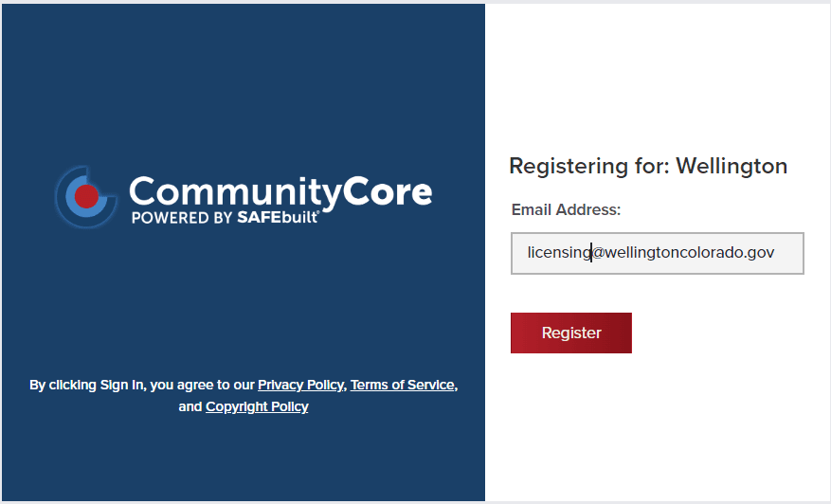Click the red dot inside the logo
This screenshot has height=504, width=831.
[86, 196]
